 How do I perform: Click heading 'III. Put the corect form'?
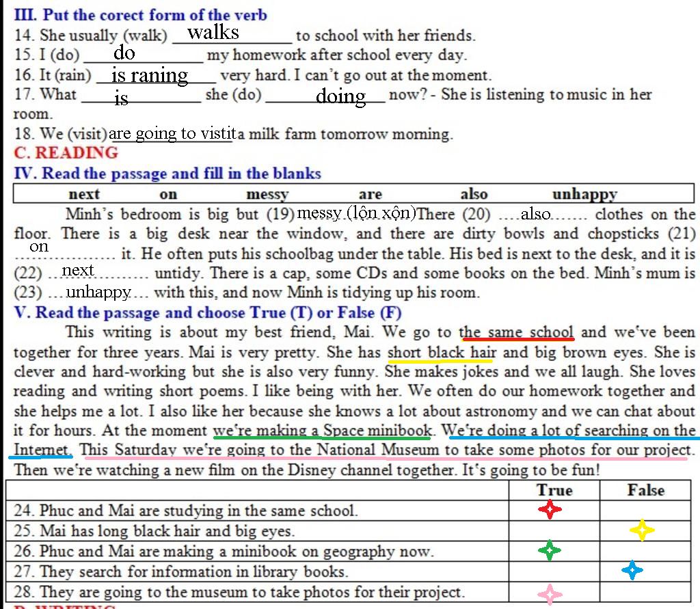coord(140,15)
